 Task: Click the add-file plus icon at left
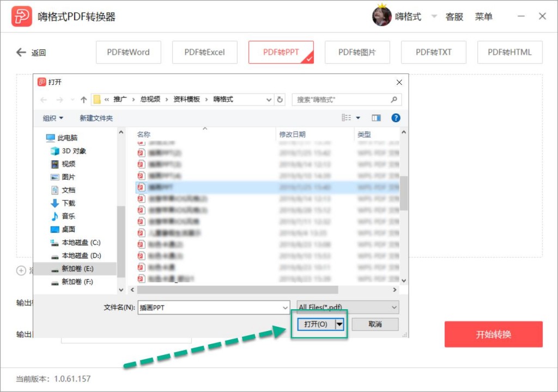point(21,271)
